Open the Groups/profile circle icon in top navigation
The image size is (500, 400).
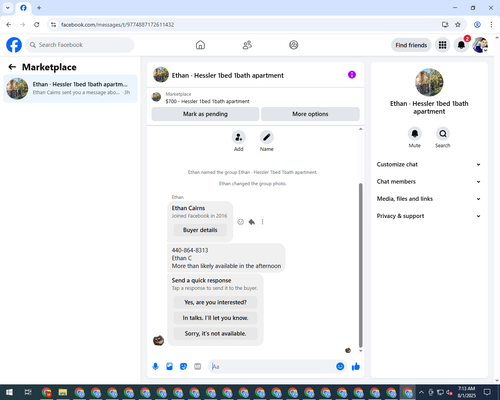tap(294, 45)
